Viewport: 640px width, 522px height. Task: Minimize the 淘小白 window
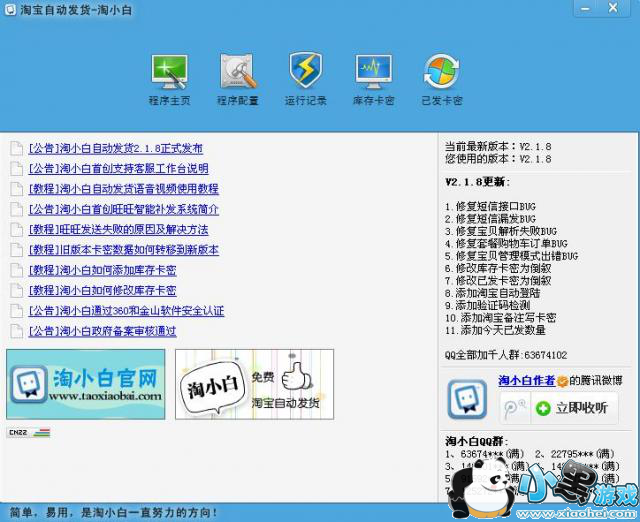[586, 9]
